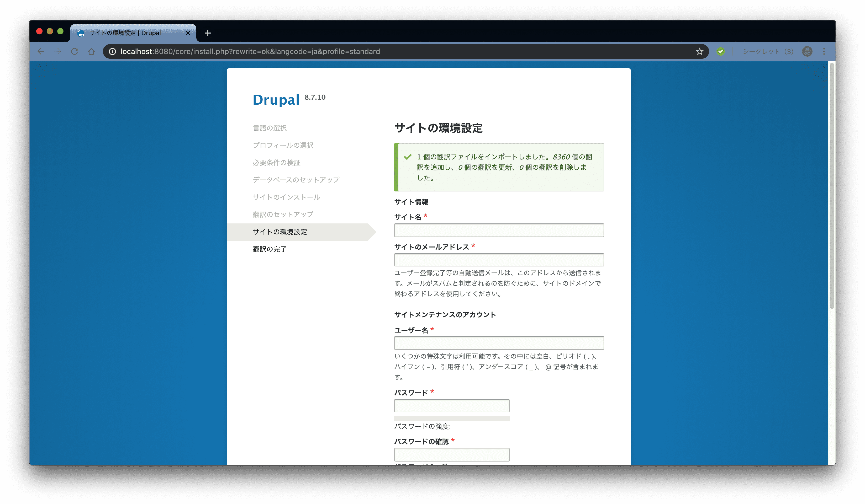Click the サイト情報 section label

click(x=411, y=202)
